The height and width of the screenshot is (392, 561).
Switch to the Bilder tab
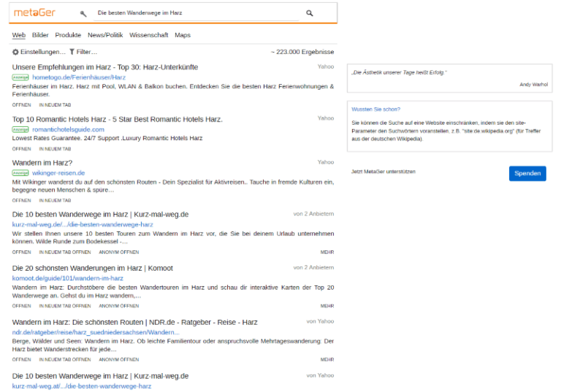(x=40, y=35)
